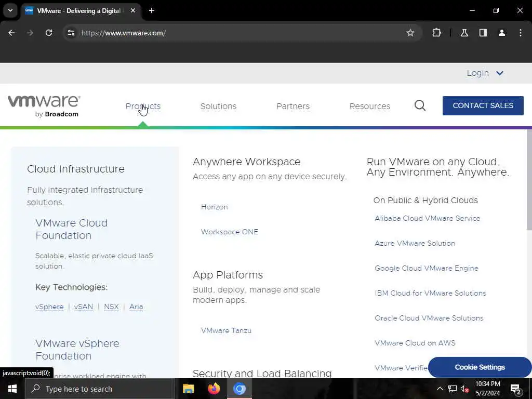Screen dimensions: 532x399
Task: Open the browser extensions puzzle icon
Action: click(x=436, y=33)
